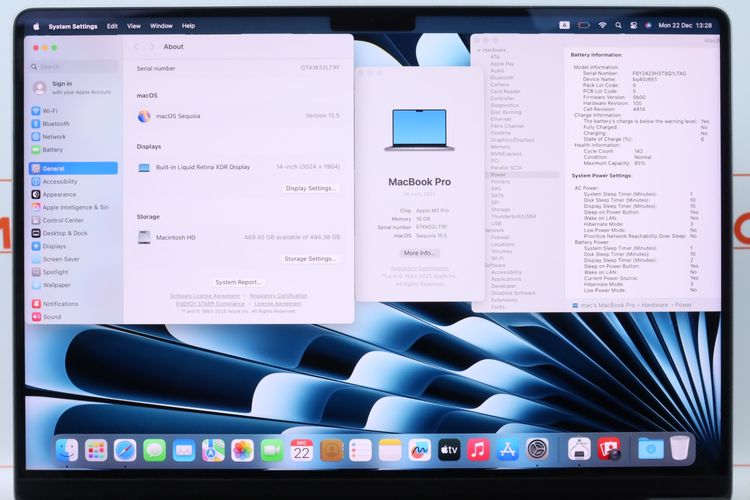Select Network in Settings sidebar
Viewport: 750px width, 500px height.
click(x=74, y=137)
